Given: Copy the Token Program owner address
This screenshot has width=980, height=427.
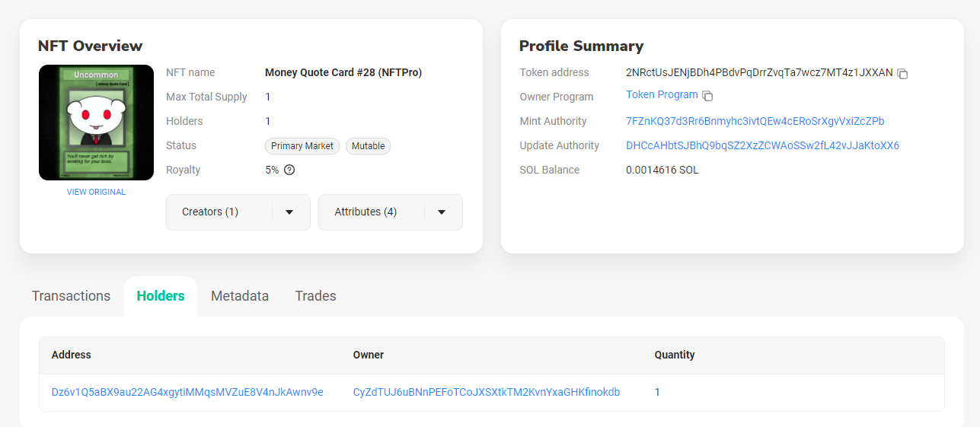Looking at the screenshot, I should [x=707, y=96].
